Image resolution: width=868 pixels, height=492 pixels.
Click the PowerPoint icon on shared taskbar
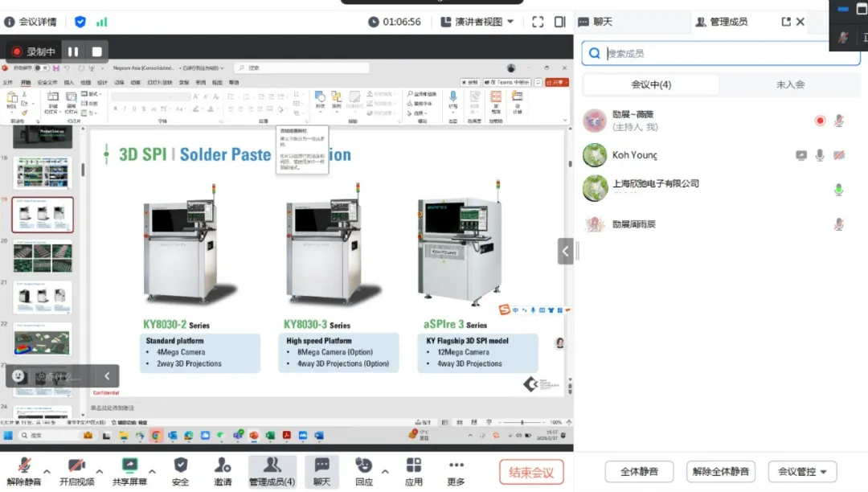pos(254,436)
